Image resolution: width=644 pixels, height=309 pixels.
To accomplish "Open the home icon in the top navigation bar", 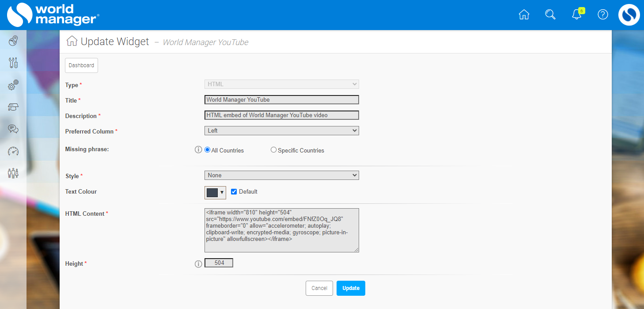I will coord(524,14).
